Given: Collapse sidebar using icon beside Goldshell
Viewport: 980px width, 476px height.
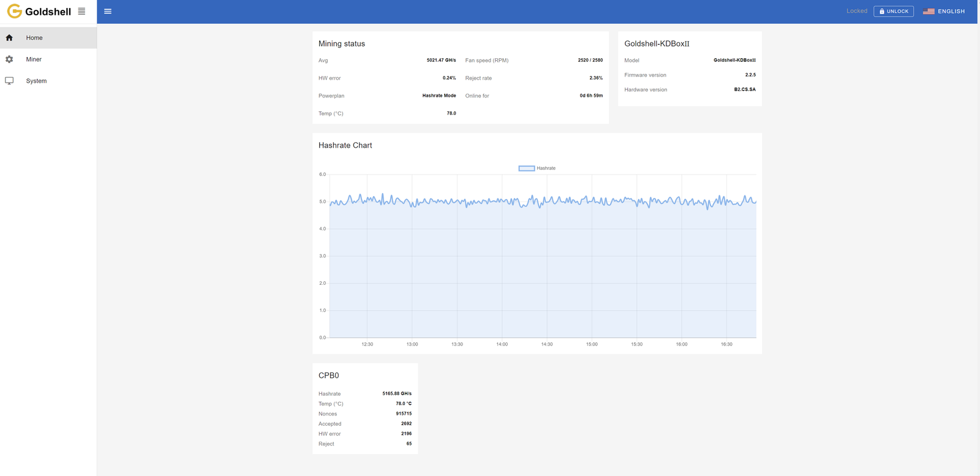Looking at the screenshot, I should [81, 11].
